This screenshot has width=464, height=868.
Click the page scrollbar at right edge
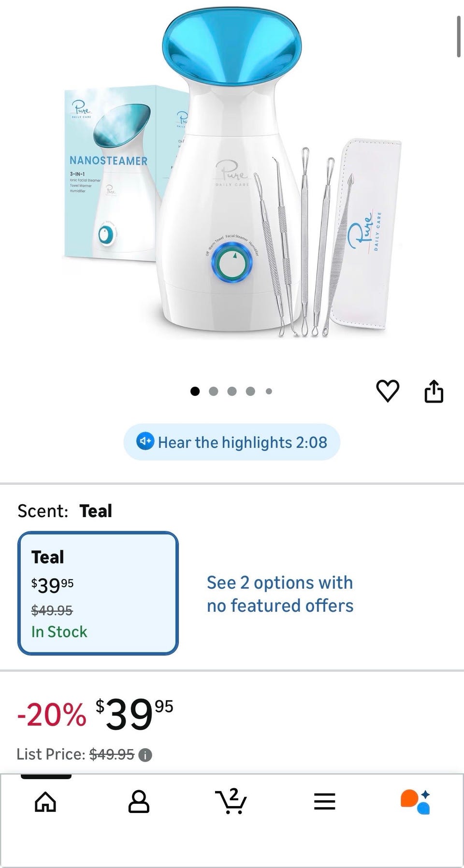tap(459, 36)
